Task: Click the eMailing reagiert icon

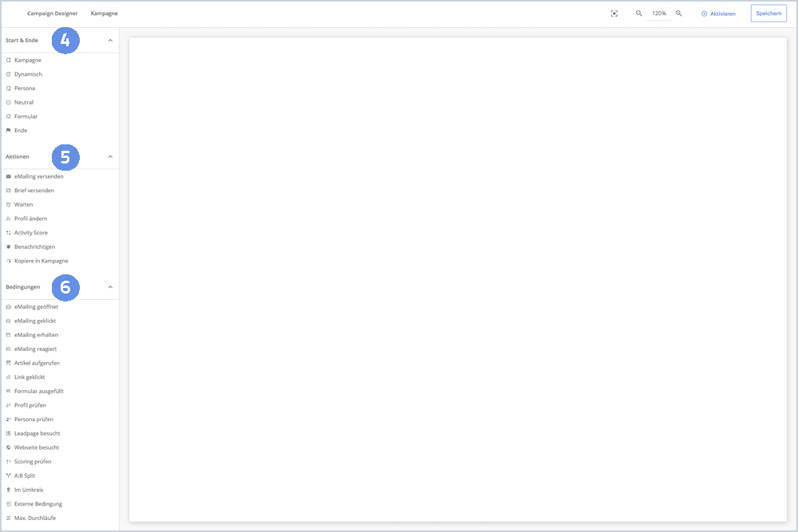Action: coord(8,349)
